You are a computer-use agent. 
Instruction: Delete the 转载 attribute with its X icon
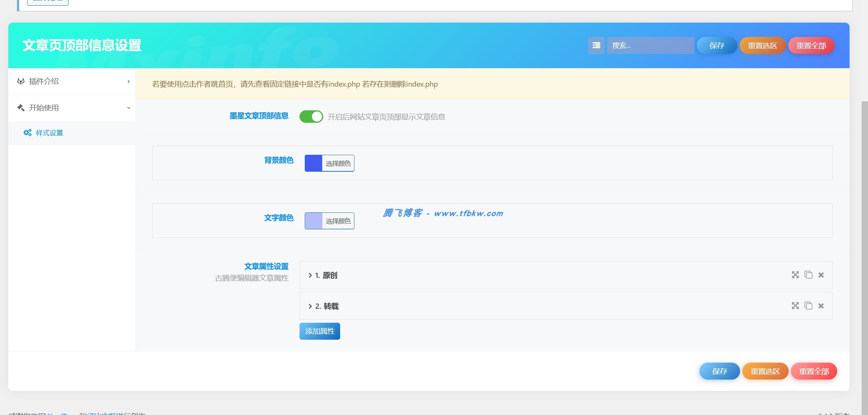(x=821, y=306)
